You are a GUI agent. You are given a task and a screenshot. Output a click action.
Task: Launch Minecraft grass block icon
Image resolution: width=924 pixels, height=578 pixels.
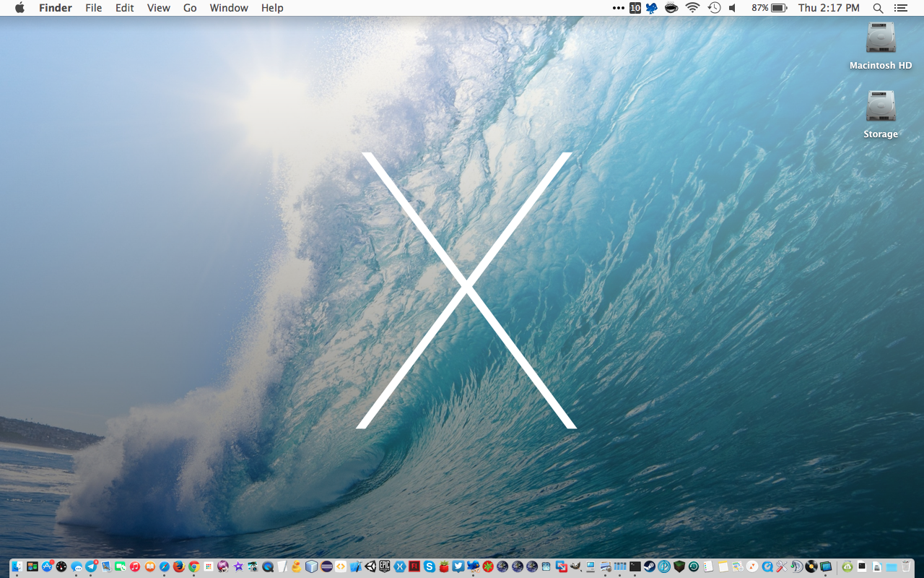click(679, 566)
